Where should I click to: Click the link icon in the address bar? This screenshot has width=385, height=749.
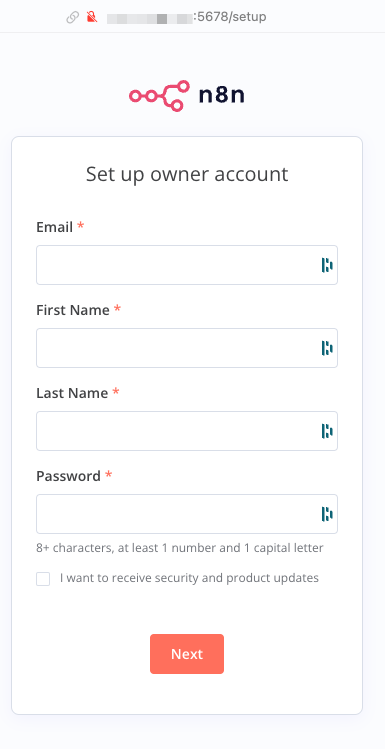click(x=72, y=18)
